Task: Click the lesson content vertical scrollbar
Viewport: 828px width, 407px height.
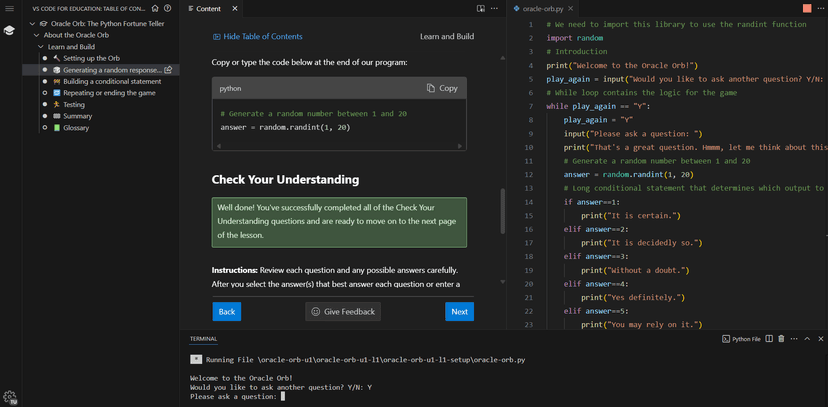Action: pyautogui.click(x=502, y=211)
